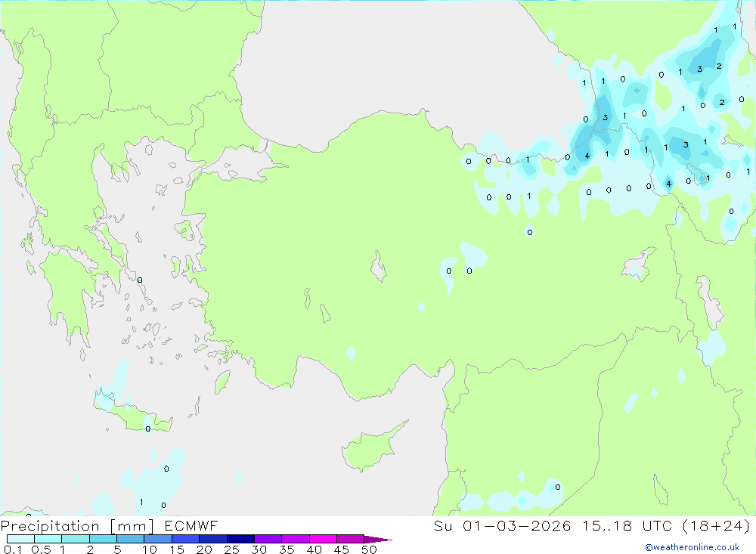Click the 'Precipitation [mm]' title text

tap(77, 526)
